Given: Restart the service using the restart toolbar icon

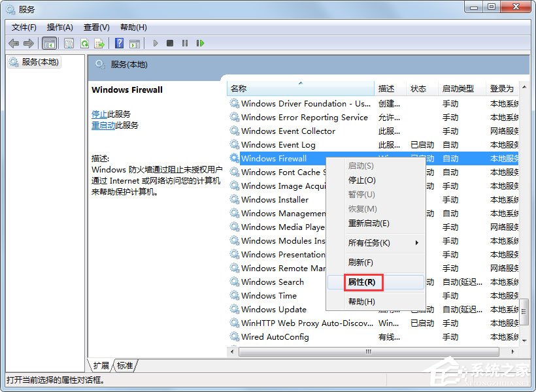Looking at the screenshot, I should click(x=200, y=43).
